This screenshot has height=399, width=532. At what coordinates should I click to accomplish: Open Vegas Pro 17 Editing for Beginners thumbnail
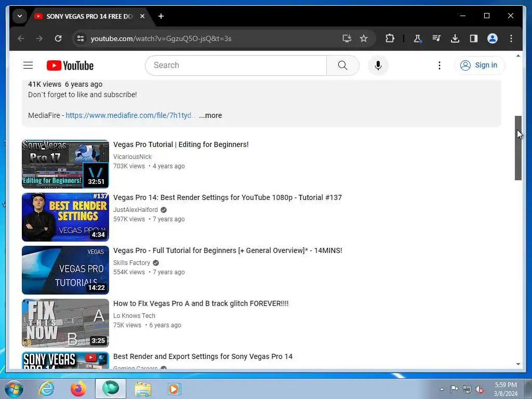[x=65, y=164]
